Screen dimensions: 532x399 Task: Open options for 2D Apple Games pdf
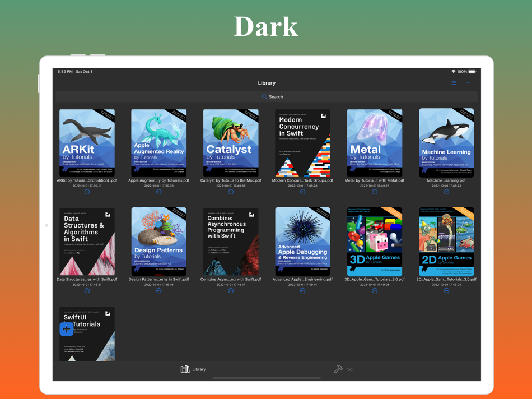tap(446, 291)
